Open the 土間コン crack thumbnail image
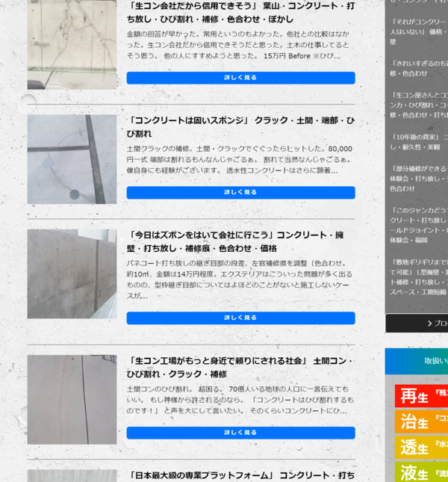Screen dimensions: 448x482 (x=72, y=400)
